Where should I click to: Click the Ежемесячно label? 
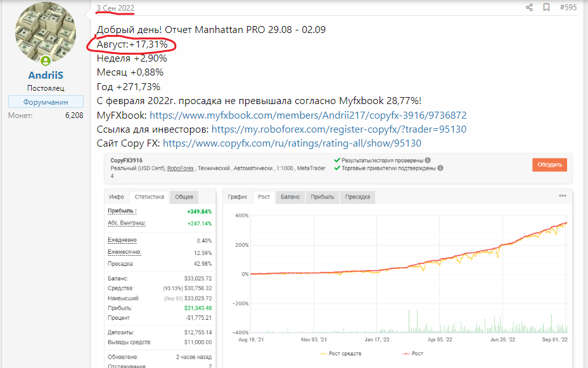124,253
